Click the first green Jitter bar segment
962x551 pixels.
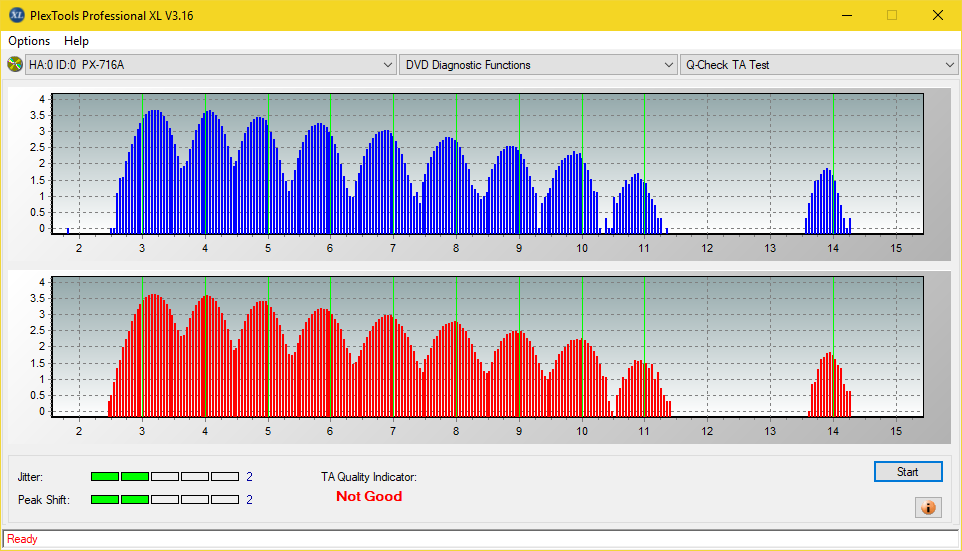tap(104, 476)
